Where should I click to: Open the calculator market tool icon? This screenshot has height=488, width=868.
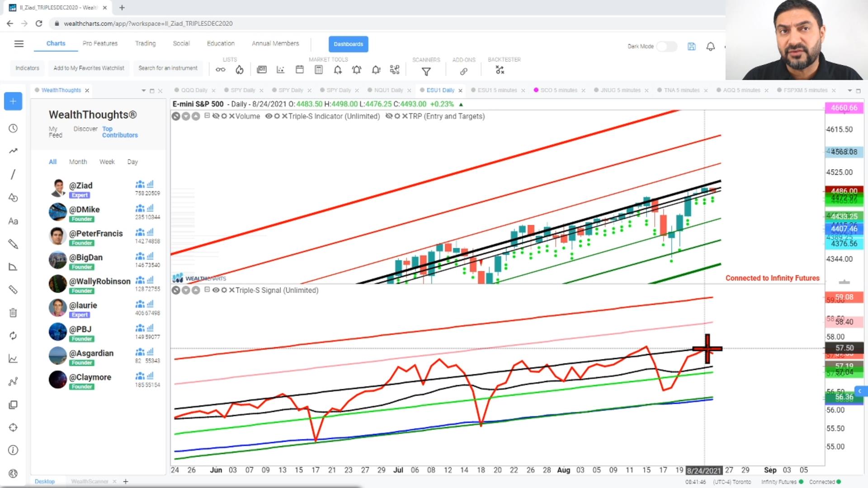pos(318,70)
